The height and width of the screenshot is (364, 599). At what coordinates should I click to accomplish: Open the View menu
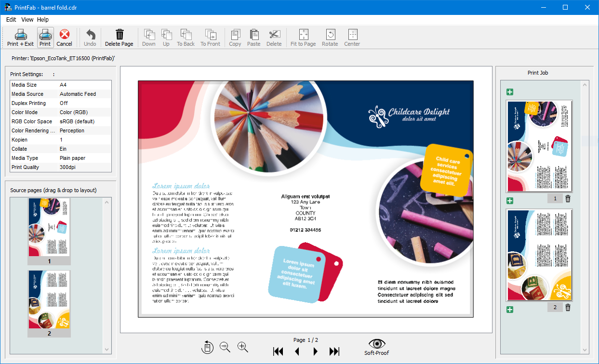[27, 19]
